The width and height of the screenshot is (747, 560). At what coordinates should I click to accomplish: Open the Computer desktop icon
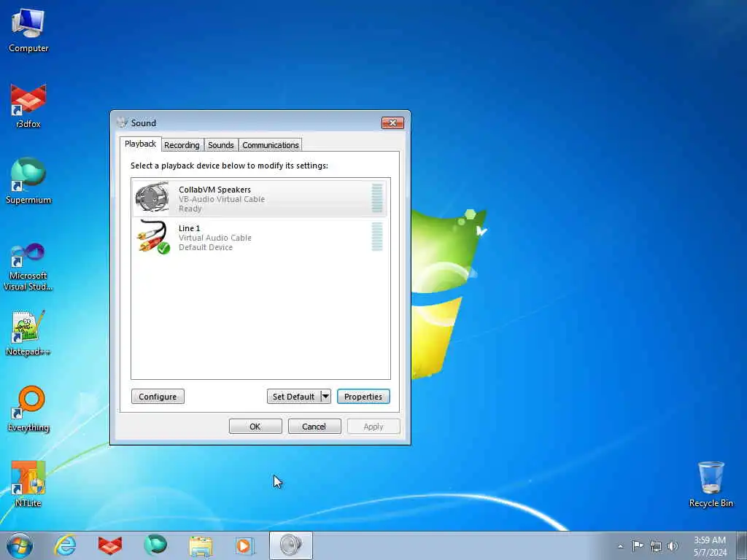pos(28,29)
